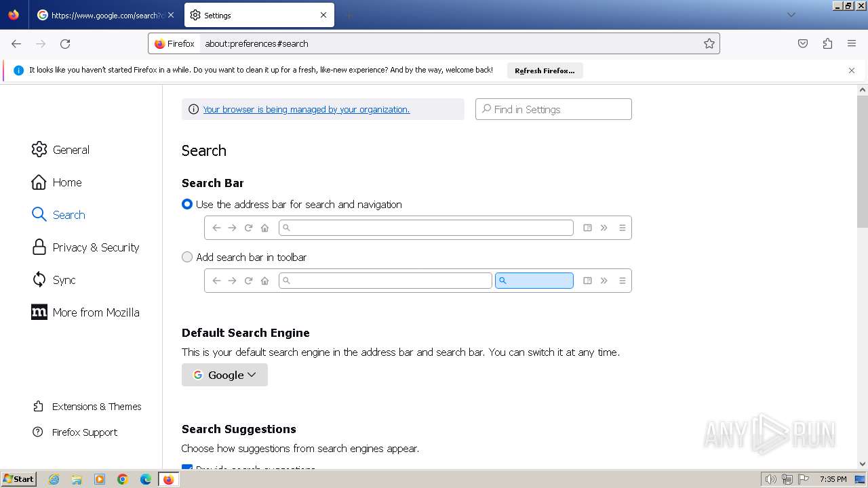Viewport: 868px width, 488px height.
Task: Open the Sync settings category
Action: coord(54,280)
